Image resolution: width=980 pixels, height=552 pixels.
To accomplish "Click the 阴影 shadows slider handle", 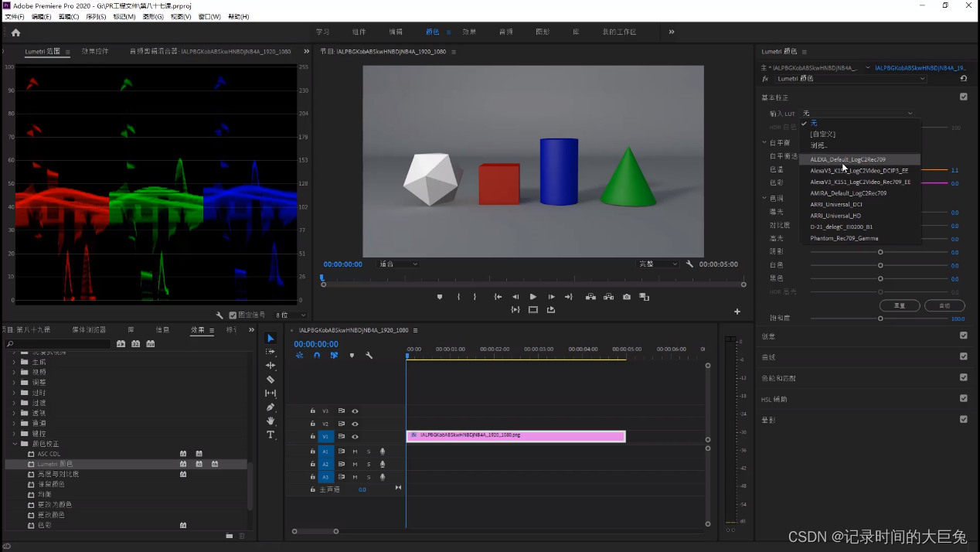I will click(880, 252).
